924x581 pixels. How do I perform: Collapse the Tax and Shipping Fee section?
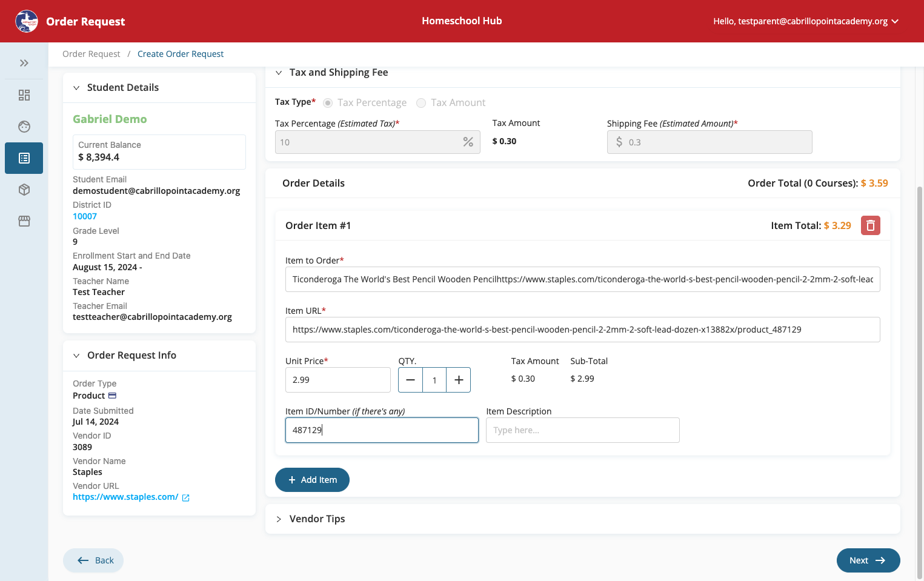click(x=279, y=73)
